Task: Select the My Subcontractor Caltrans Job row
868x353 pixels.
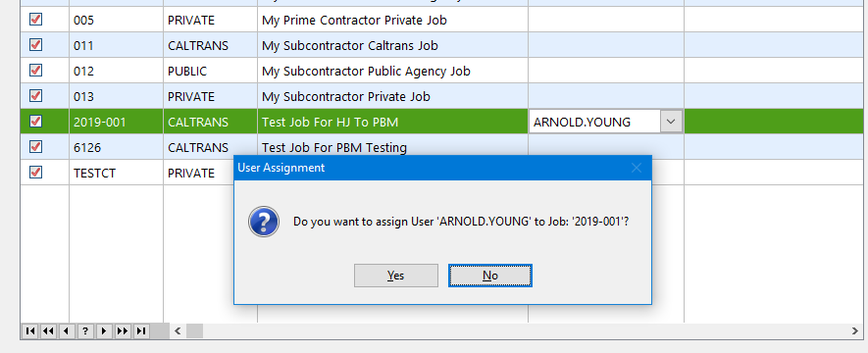Action: click(x=441, y=45)
